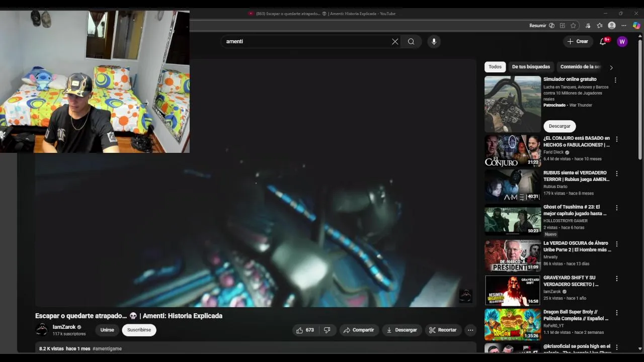Select the De tus búsquedas chip
The width and height of the screenshot is (644, 362).
(531, 67)
